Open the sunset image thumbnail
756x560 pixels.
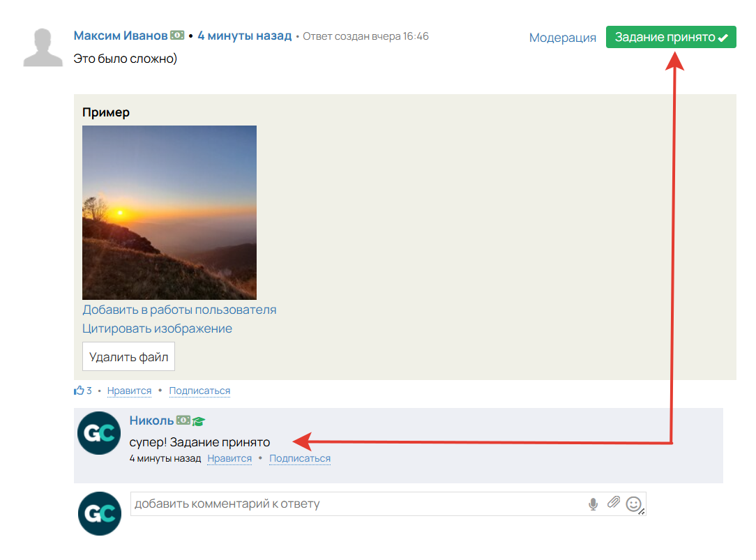click(169, 213)
